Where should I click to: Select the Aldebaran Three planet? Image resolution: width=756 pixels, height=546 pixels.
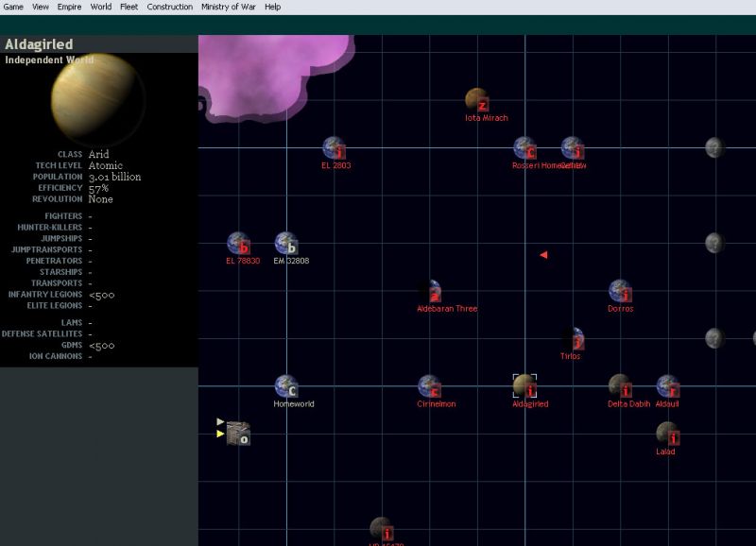point(430,291)
